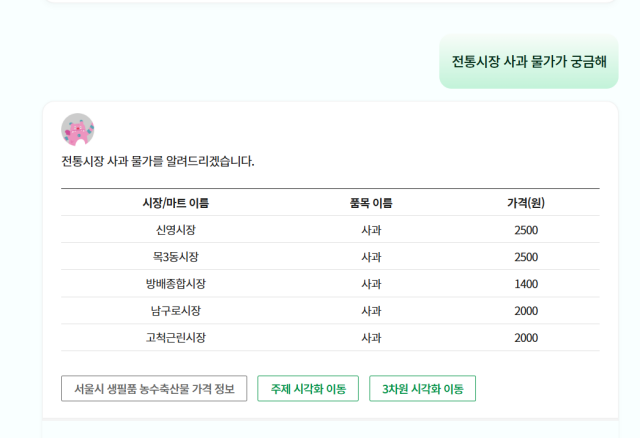This screenshot has height=438, width=640.
Task: Click the 2500 price for 목3동시장
Action: 526,257
